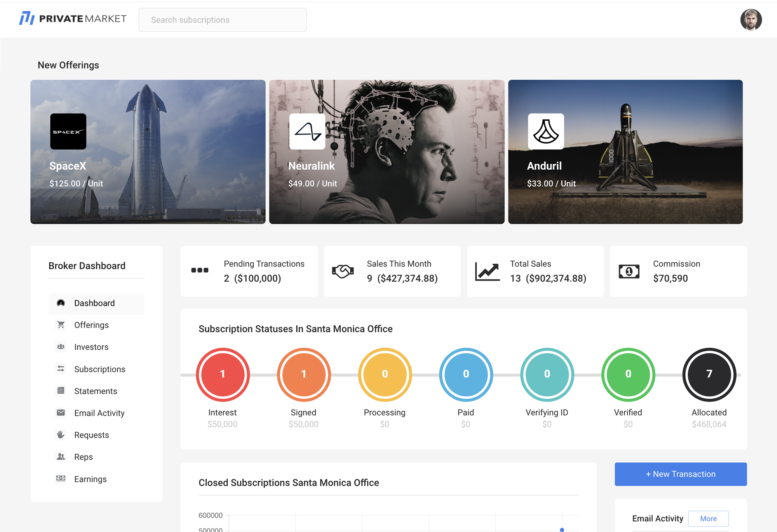Click the '$468,064' Allocated amount
The width and height of the screenshot is (777, 532).
coord(709,424)
